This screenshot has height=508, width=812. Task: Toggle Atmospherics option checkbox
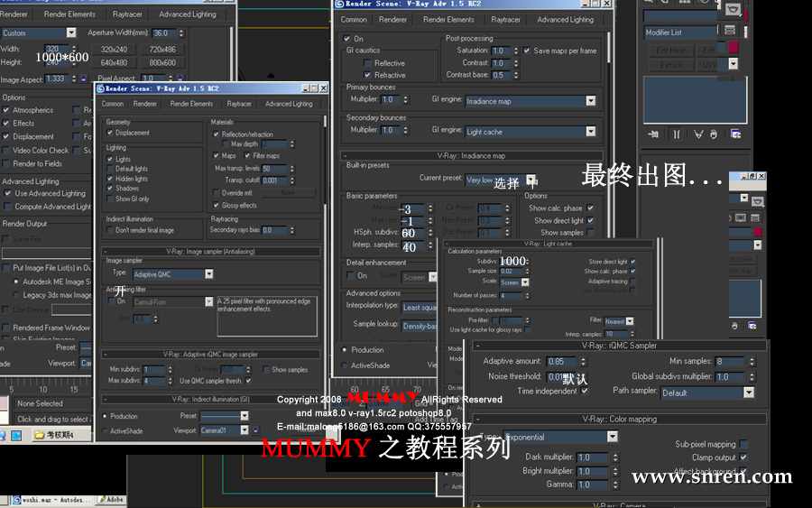6,110
